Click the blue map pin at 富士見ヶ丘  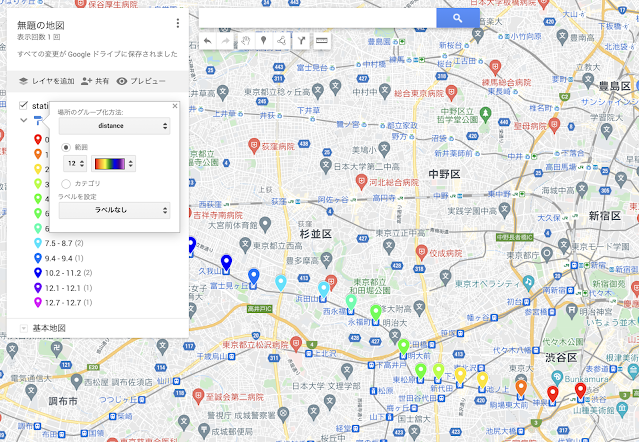pos(253,277)
